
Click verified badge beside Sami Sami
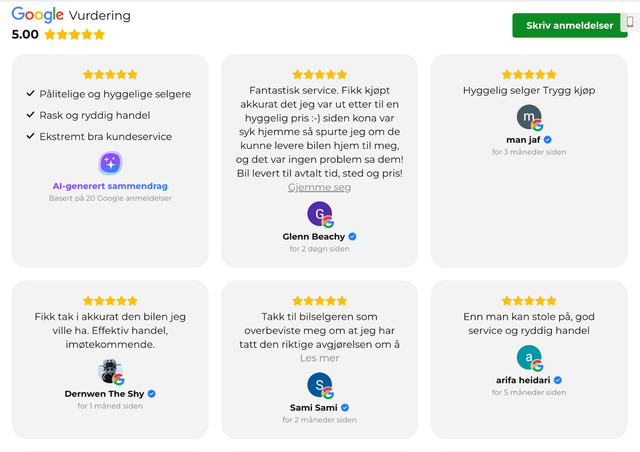345,407
